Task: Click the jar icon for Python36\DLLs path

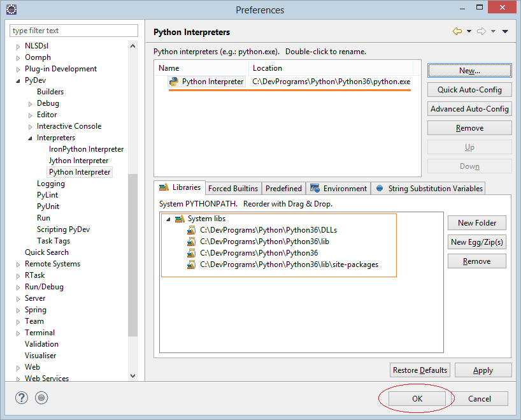Action: (191, 230)
